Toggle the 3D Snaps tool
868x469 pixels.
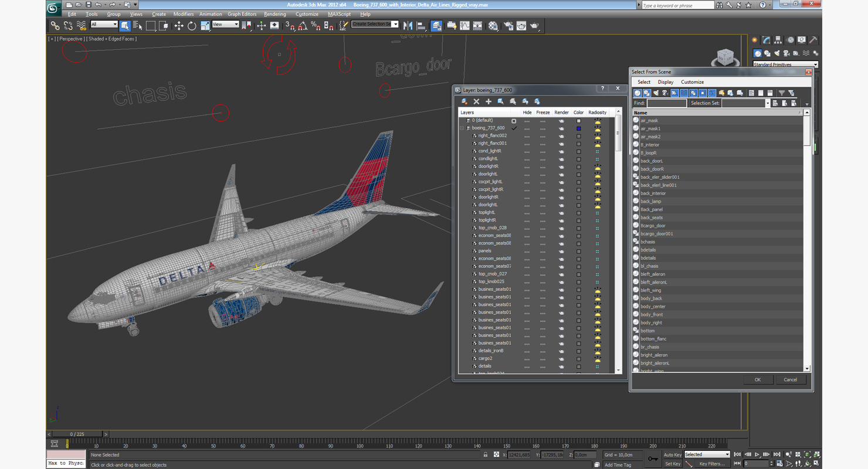click(x=290, y=26)
